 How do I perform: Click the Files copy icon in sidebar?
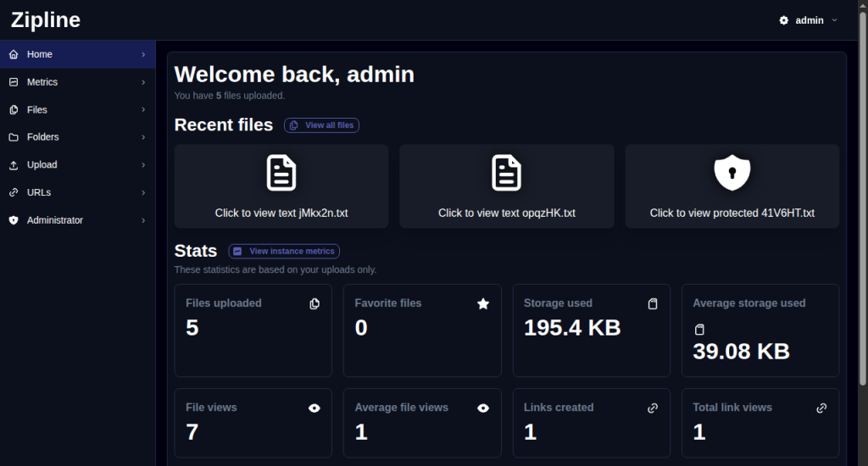point(14,109)
